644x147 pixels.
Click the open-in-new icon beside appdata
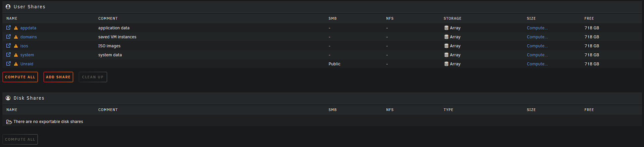[x=8, y=28]
